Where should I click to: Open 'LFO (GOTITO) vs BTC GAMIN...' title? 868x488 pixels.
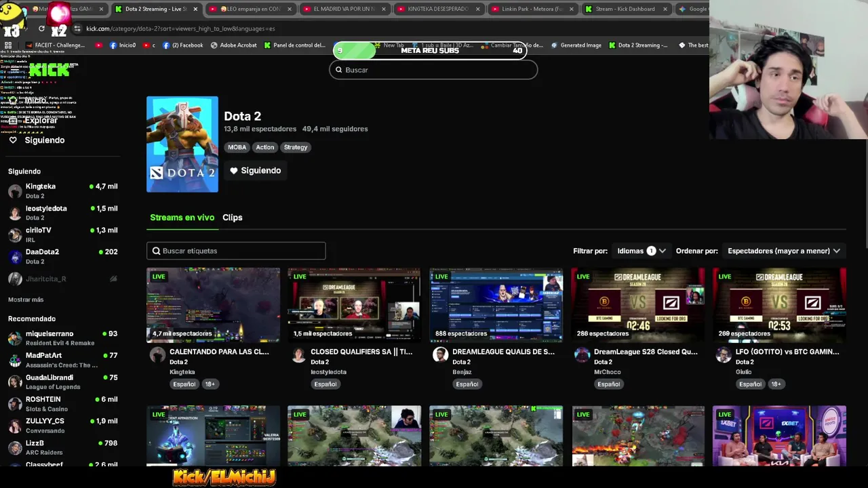click(787, 352)
